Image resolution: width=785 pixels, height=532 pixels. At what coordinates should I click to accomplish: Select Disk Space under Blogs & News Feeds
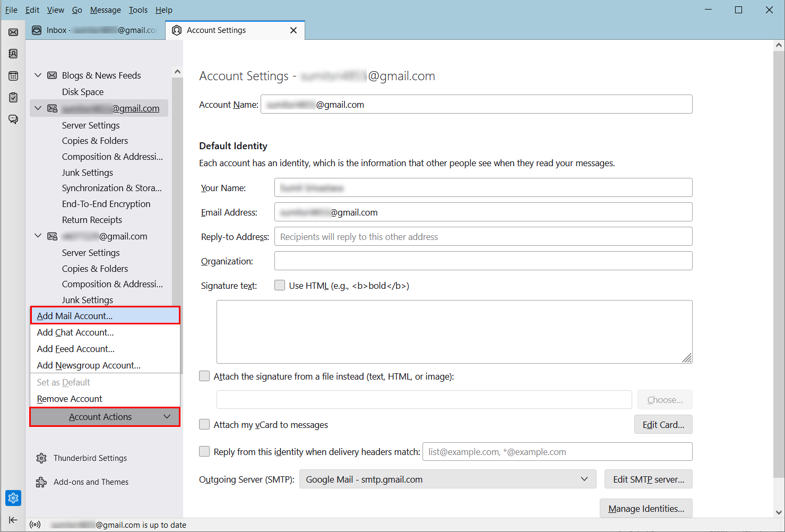click(83, 92)
